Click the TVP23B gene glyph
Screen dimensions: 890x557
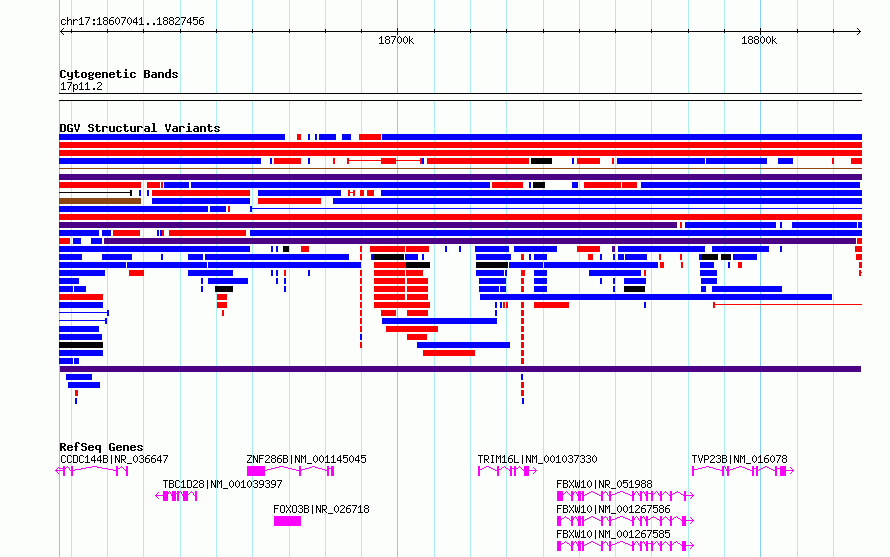[x=742, y=471]
